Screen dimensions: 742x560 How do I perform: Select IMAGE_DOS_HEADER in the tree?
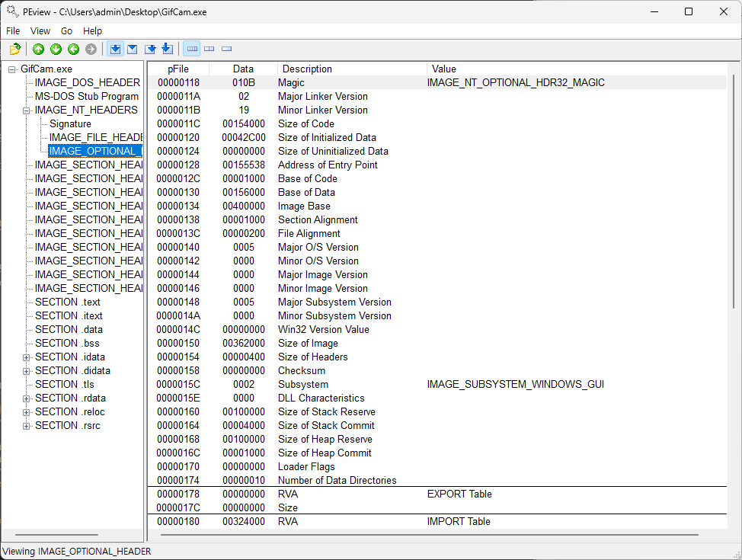(87, 82)
